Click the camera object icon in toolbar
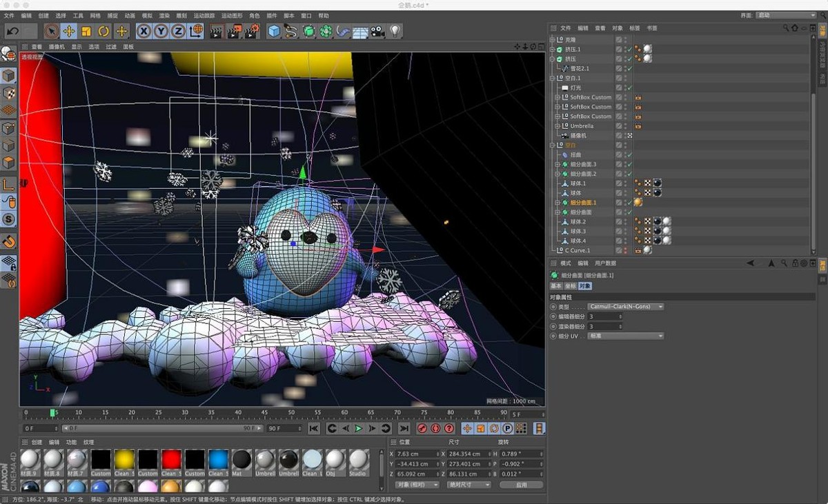Screen dimensions: 828x504 point(377,31)
